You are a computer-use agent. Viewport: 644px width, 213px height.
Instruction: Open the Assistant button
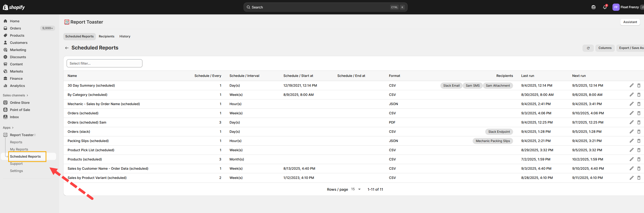click(x=630, y=22)
